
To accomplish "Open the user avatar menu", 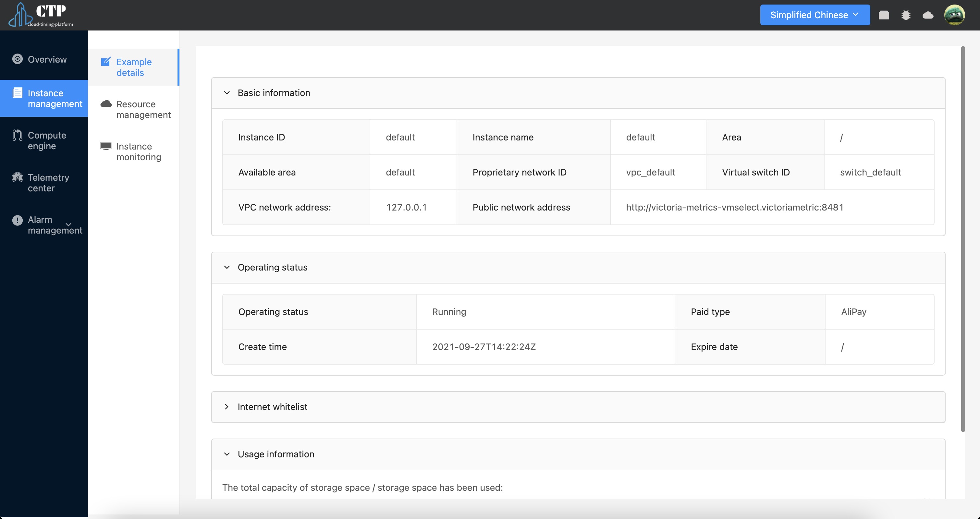I will [x=954, y=15].
